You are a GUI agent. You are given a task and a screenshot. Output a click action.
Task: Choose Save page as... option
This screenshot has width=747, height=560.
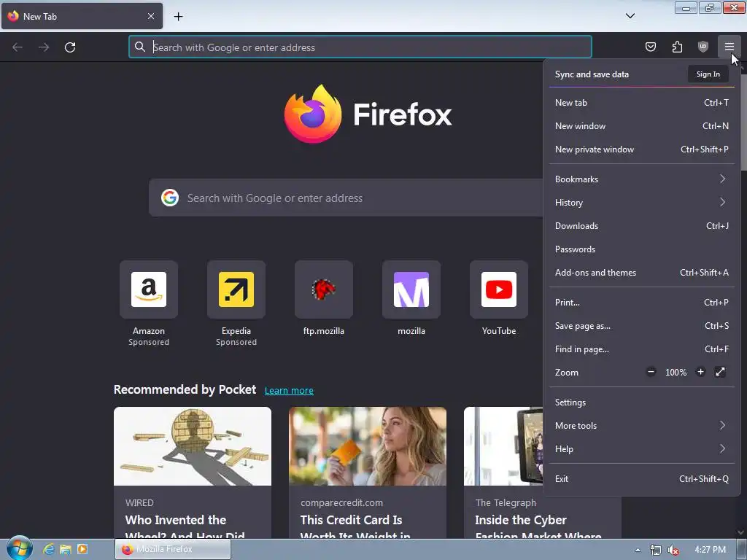pos(642,326)
